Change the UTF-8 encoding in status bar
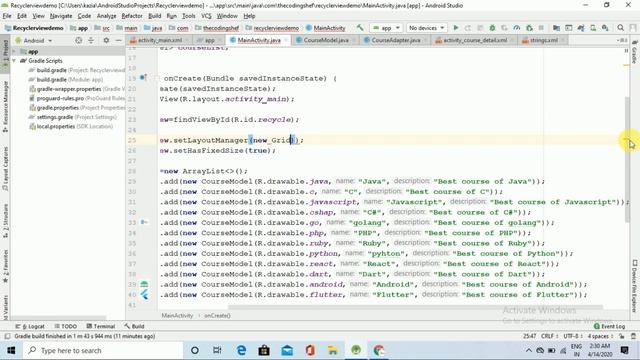 [573, 336]
